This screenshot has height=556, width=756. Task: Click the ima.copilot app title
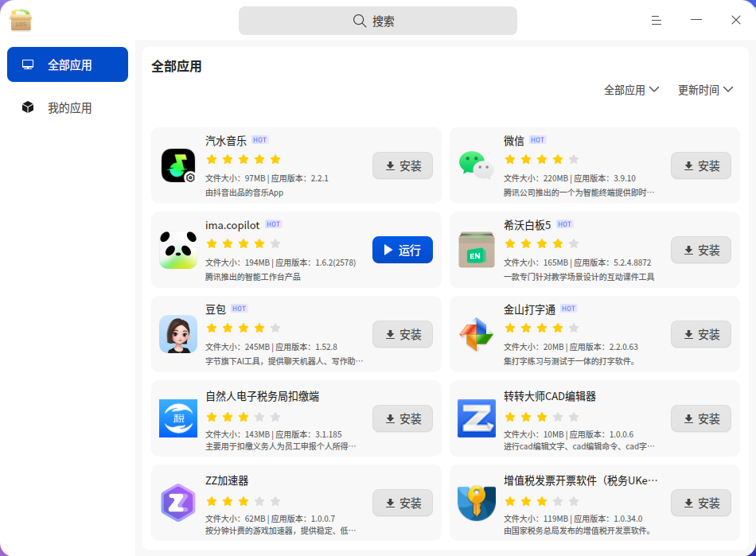pos(232,225)
